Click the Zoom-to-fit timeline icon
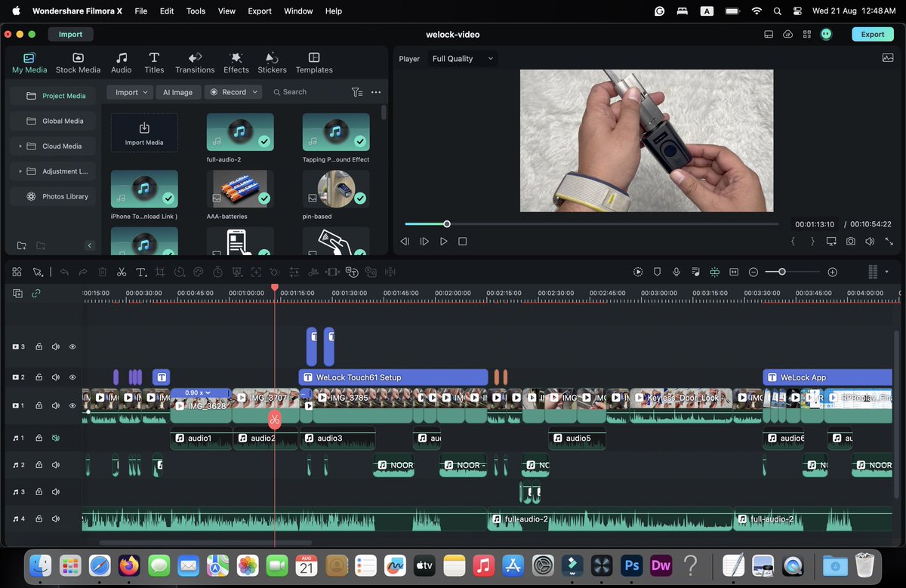This screenshot has width=906, height=588. (733, 272)
